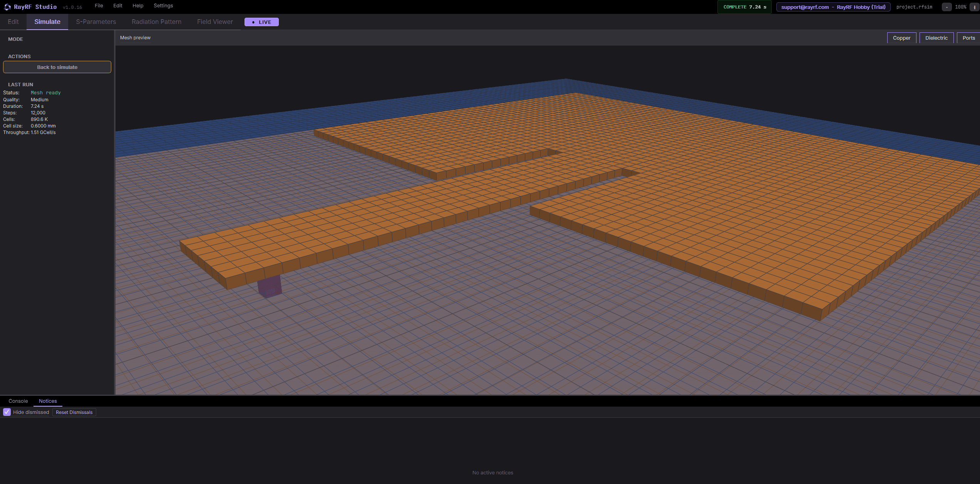Click the ACTIONS section header
Viewport: 980px width, 484px height.
tap(19, 57)
